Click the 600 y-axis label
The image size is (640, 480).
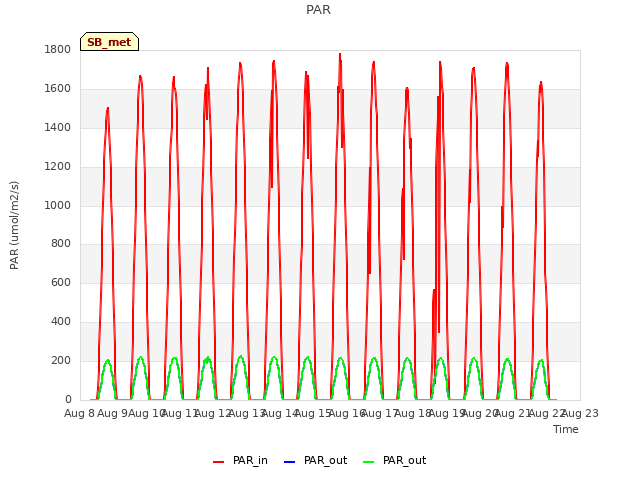click(x=61, y=282)
